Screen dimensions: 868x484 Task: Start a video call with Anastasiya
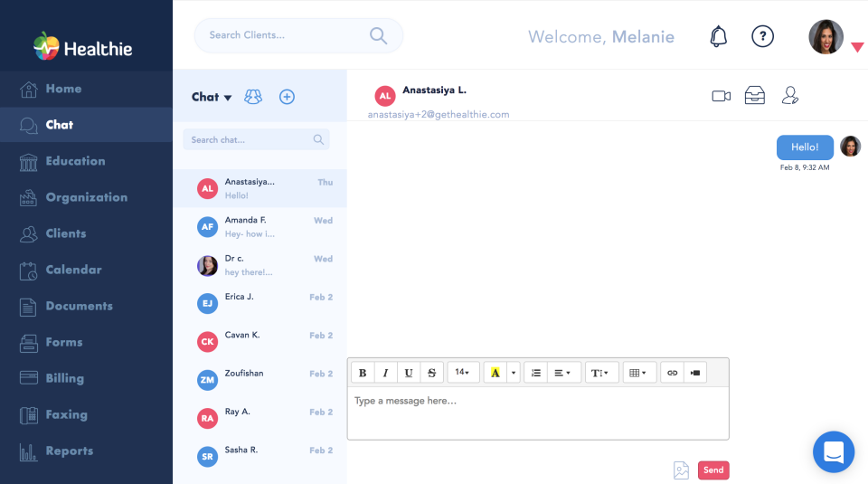tap(721, 96)
